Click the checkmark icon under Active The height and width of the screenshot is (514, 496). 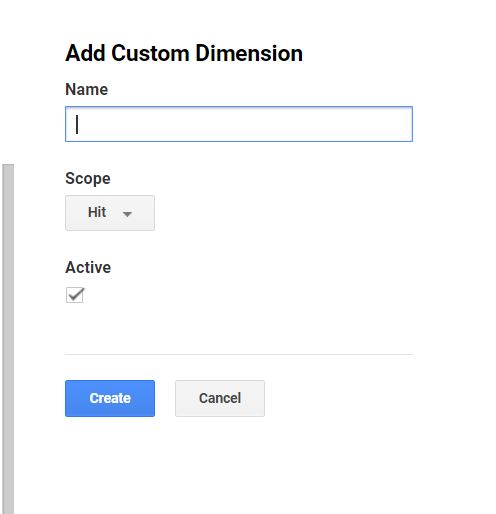[x=75, y=295]
